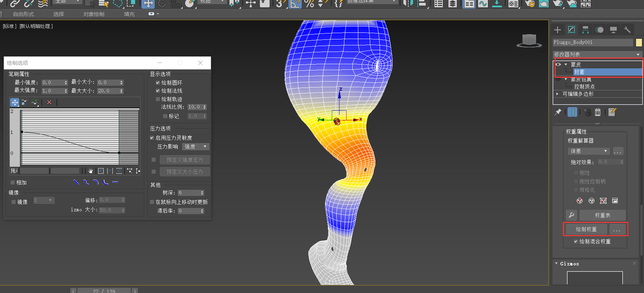Screen dimensions: 644x293
Task: Click the Select and Move arrows icon in toolbar
Action: coord(148,4)
